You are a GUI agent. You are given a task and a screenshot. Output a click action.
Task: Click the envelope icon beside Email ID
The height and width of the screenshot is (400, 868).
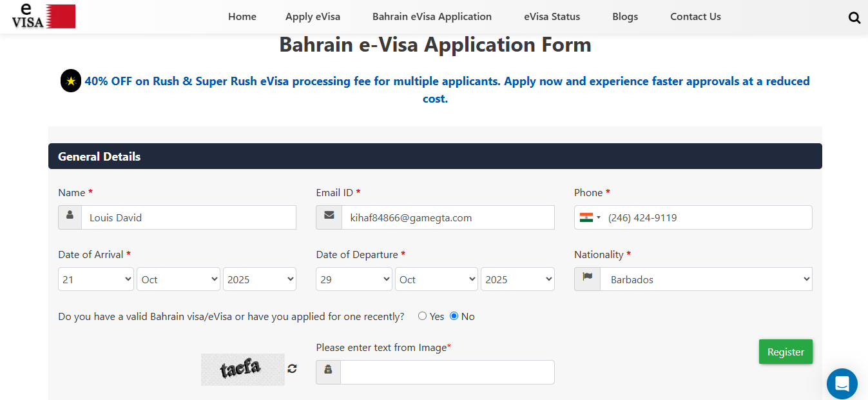coord(329,217)
